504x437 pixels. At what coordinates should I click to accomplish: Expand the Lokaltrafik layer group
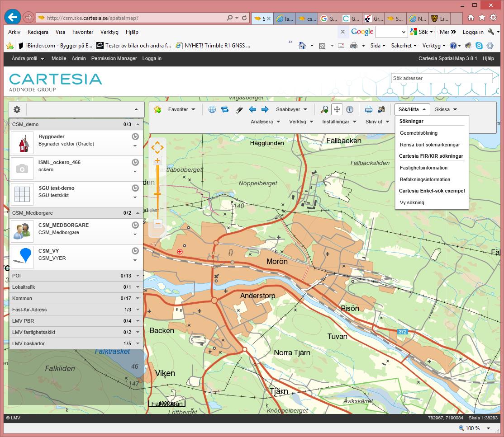coord(138,287)
